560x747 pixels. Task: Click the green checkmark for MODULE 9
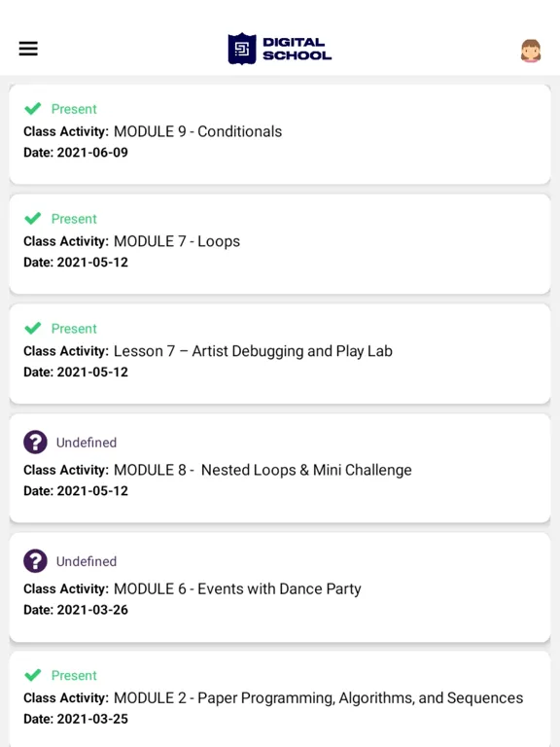(33, 109)
